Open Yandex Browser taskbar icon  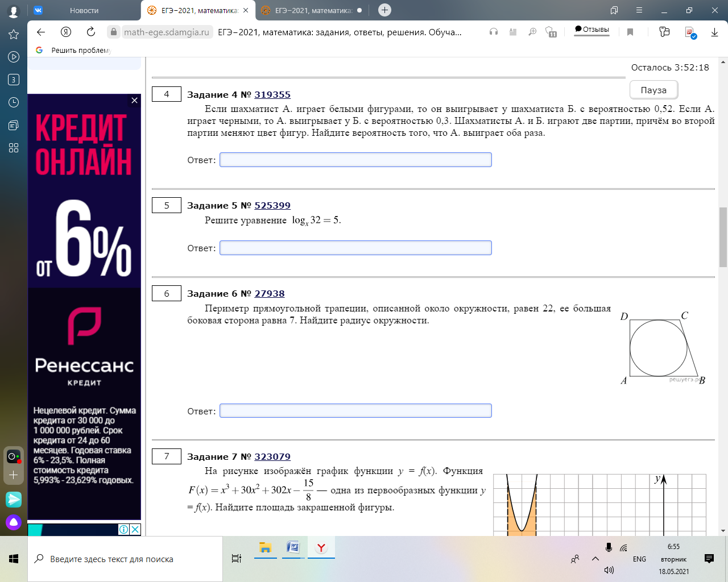click(321, 548)
